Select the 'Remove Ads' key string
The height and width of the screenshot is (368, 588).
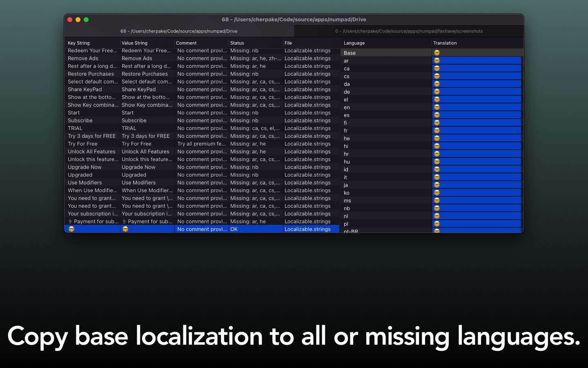coord(83,58)
